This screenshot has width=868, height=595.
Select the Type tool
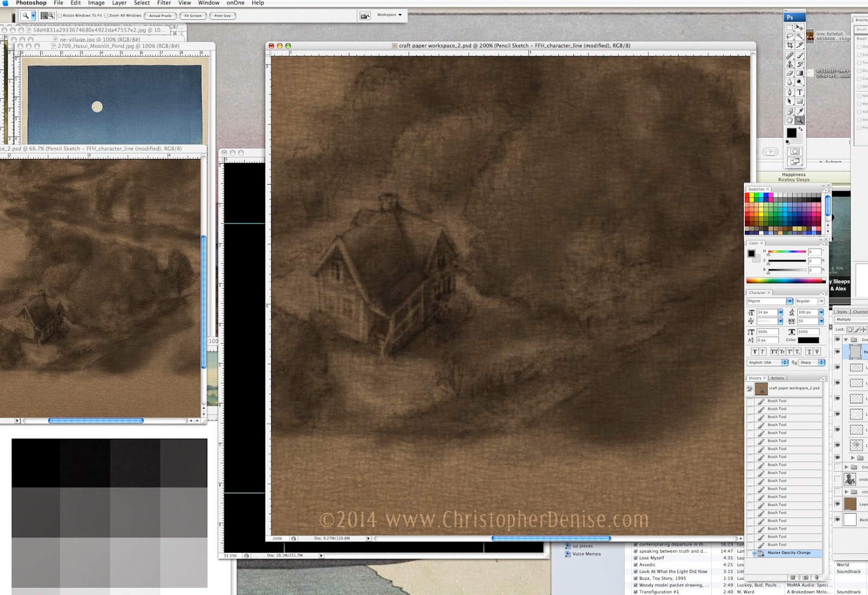click(x=800, y=92)
